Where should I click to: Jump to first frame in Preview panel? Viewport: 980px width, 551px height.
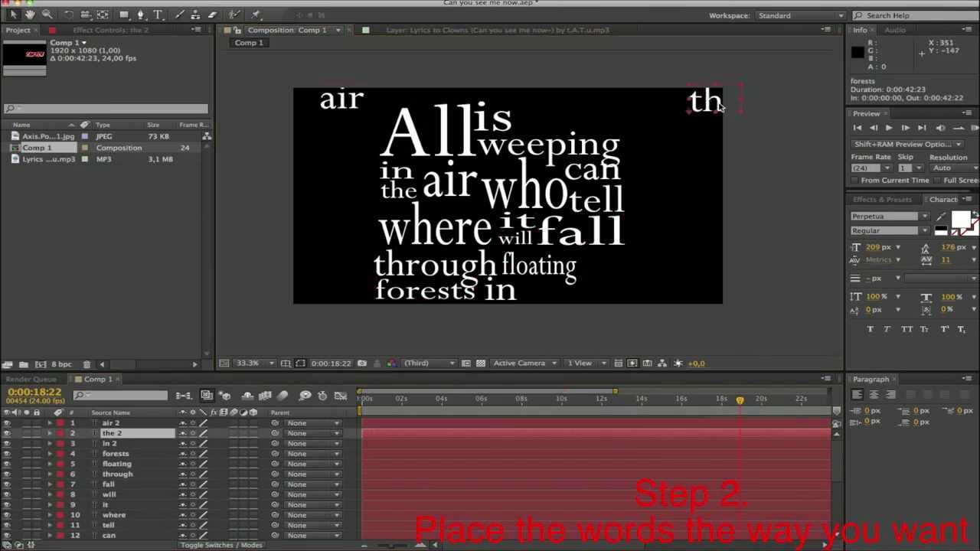pos(857,129)
